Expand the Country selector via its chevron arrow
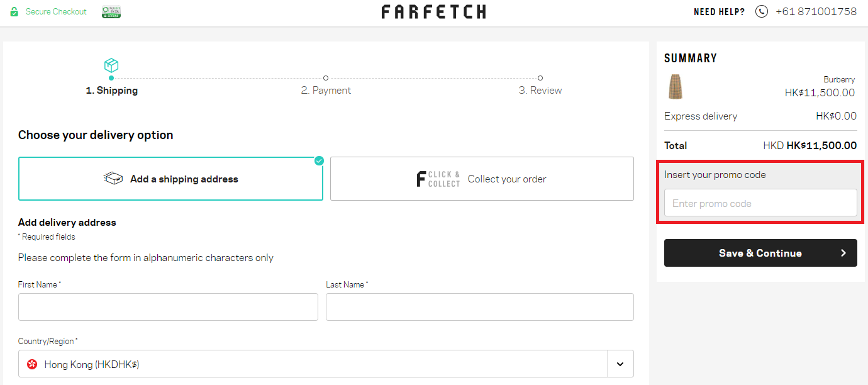The image size is (868, 385). coord(620,364)
